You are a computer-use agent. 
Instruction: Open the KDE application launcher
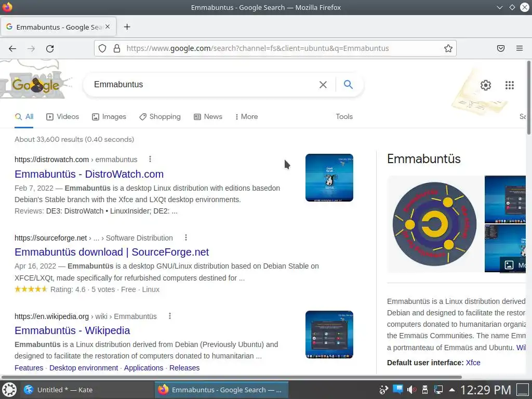pos(9,390)
